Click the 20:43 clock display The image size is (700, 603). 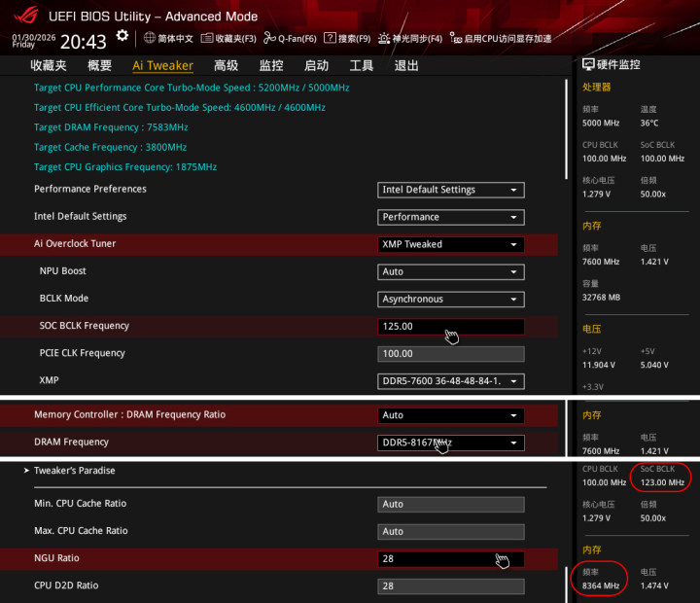tap(84, 42)
